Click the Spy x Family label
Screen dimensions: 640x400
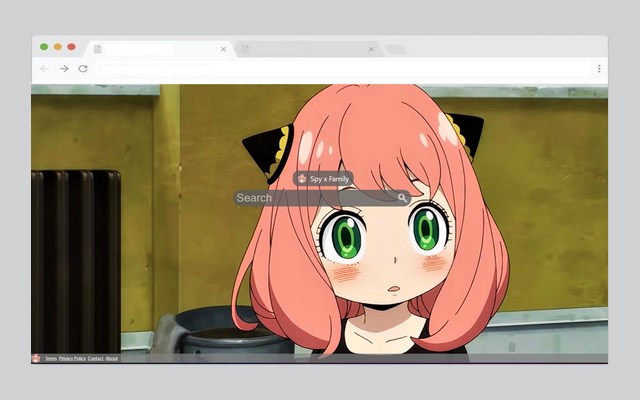[x=329, y=179]
